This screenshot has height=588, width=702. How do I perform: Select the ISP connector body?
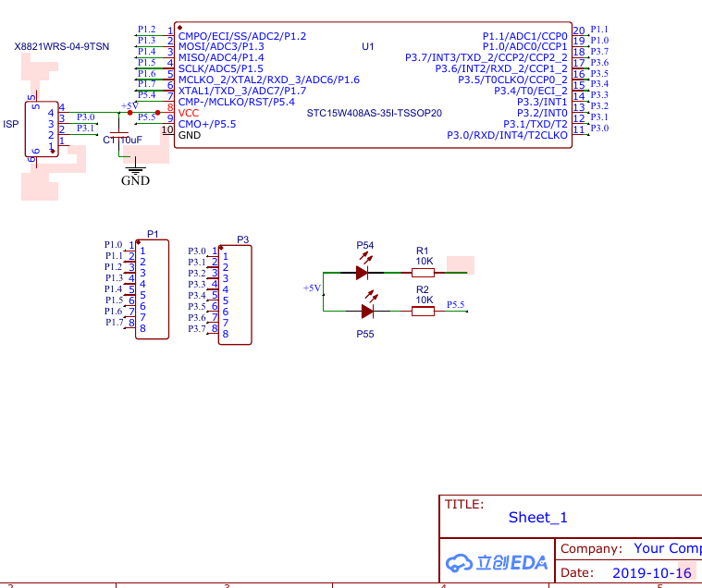pos(42,129)
